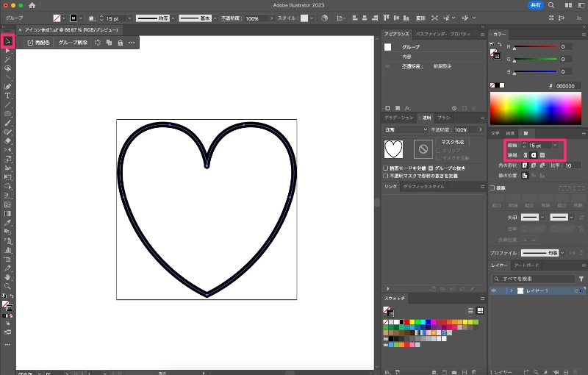Toggle opacity visibility eye in Appearance panel

tap(388, 66)
